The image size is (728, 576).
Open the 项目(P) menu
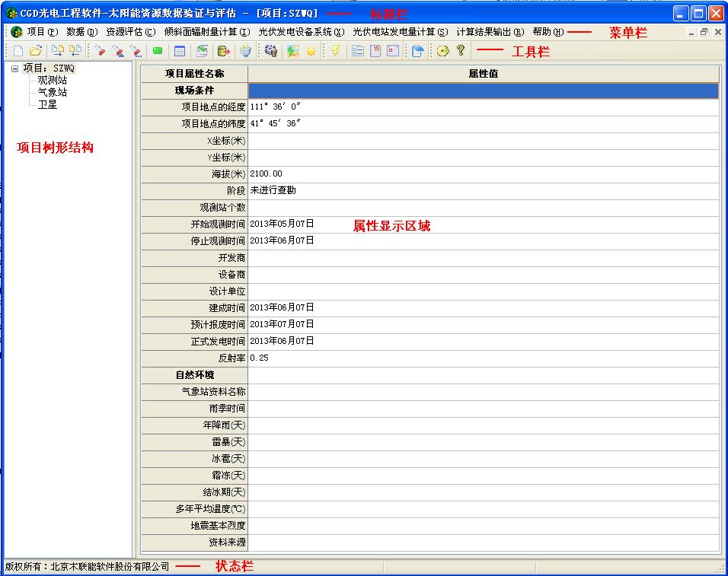coord(42,32)
